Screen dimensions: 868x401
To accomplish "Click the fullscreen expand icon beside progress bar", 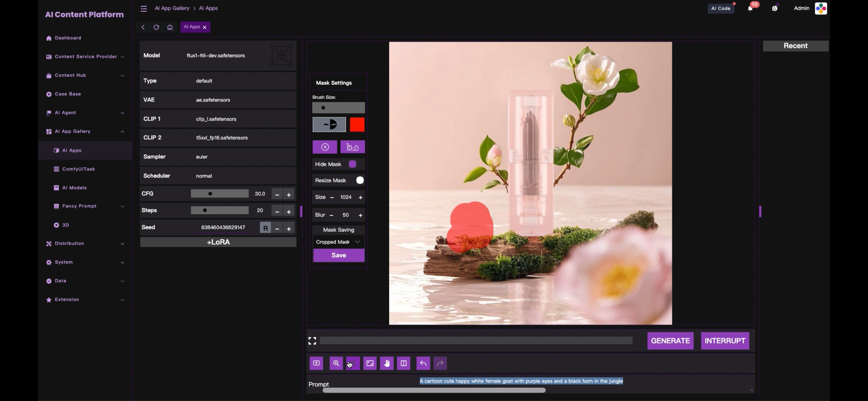I will tap(312, 341).
